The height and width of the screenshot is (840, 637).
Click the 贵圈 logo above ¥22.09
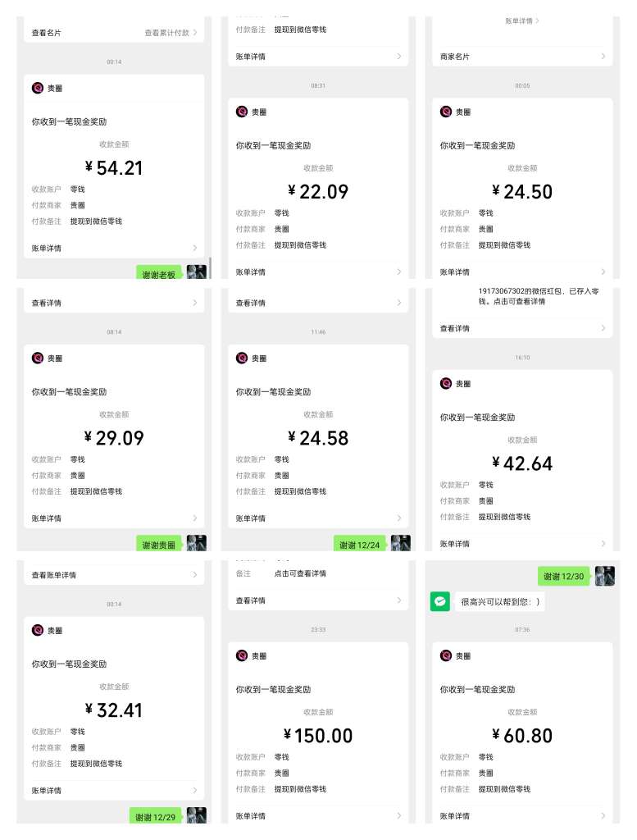click(x=241, y=112)
